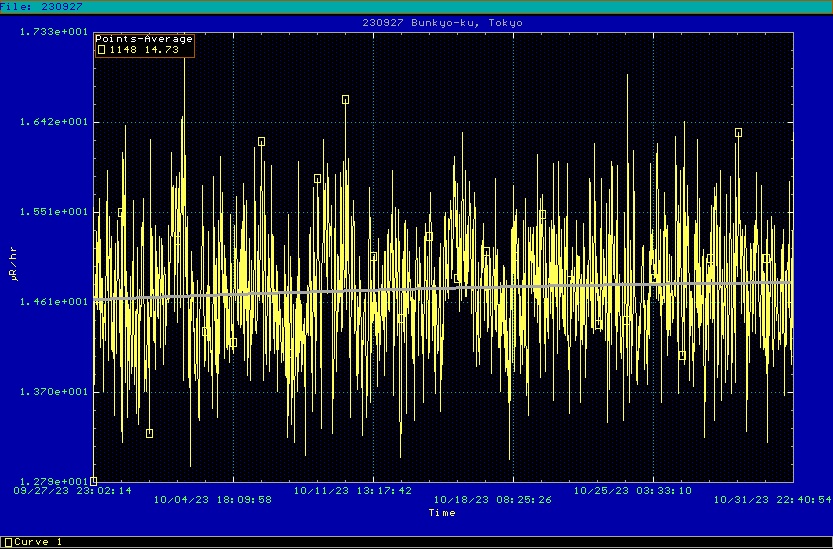Click the 10/11/23 13:17:42 time label
The height and width of the screenshot is (549, 833).
click(x=353, y=491)
